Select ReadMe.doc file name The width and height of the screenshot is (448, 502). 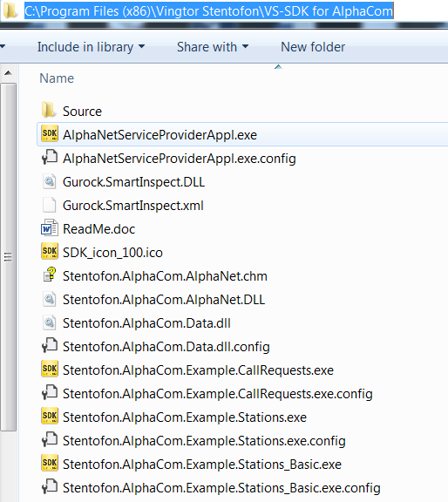pyautogui.click(x=99, y=229)
